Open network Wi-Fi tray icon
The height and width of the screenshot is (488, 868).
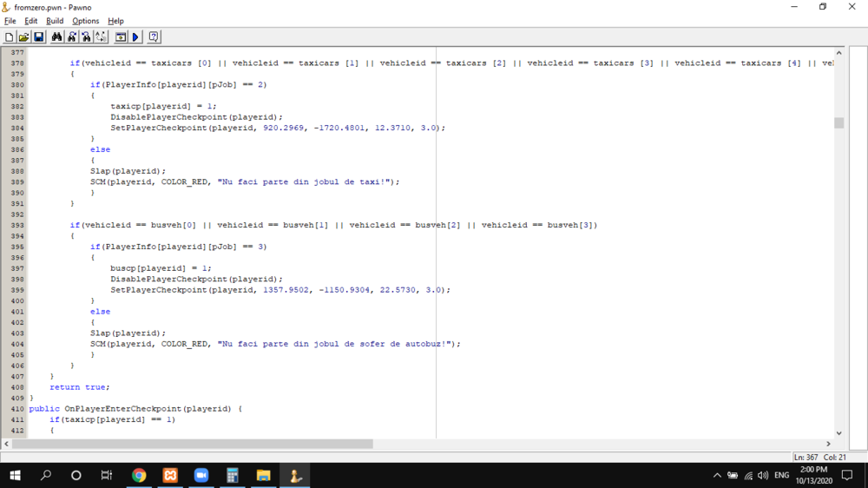748,475
